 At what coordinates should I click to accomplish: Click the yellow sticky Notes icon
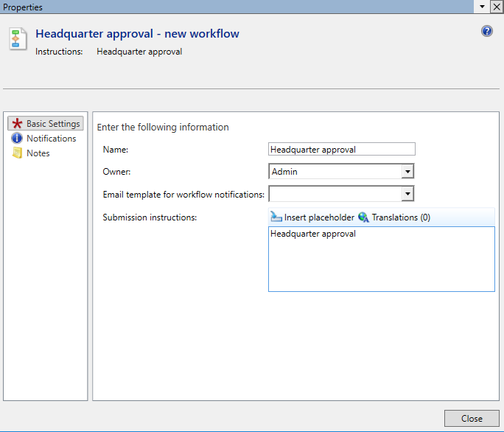[x=17, y=153]
